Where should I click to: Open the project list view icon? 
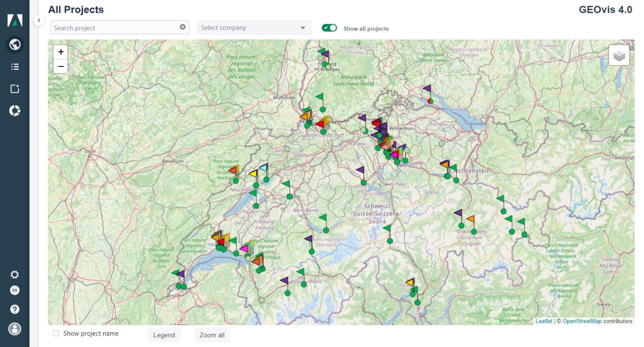(15, 67)
